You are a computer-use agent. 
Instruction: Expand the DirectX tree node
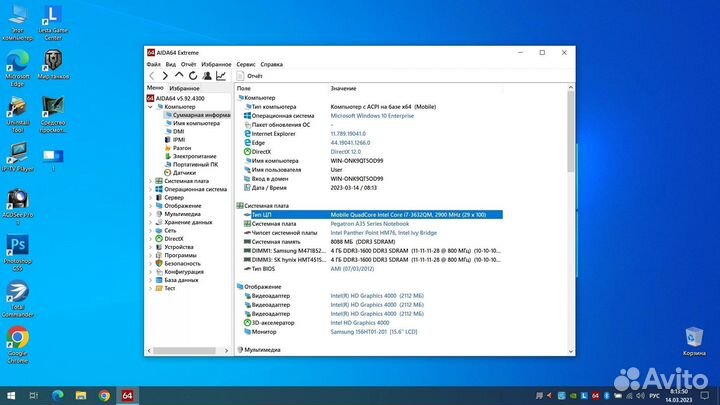pyautogui.click(x=150, y=239)
